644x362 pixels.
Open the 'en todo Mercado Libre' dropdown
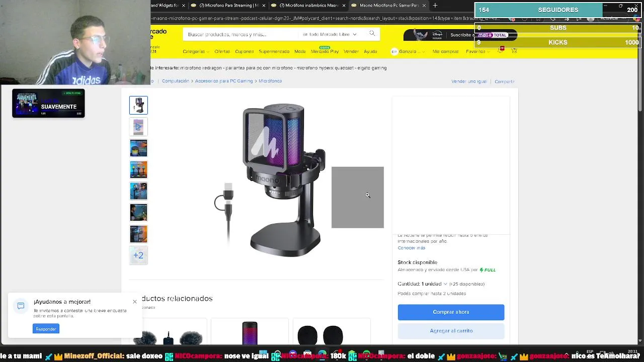pyautogui.click(x=330, y=34)
